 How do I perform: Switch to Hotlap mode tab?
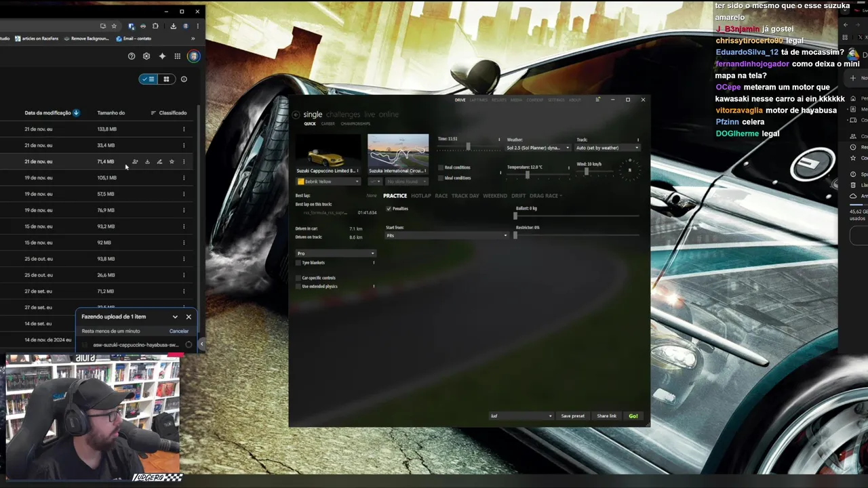(421, 196)
